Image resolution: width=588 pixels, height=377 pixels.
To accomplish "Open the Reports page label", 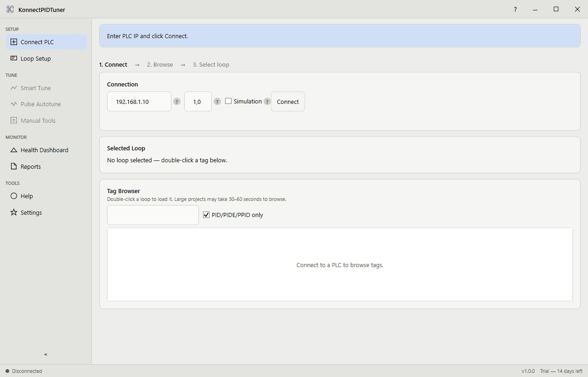I will [31, 166].
